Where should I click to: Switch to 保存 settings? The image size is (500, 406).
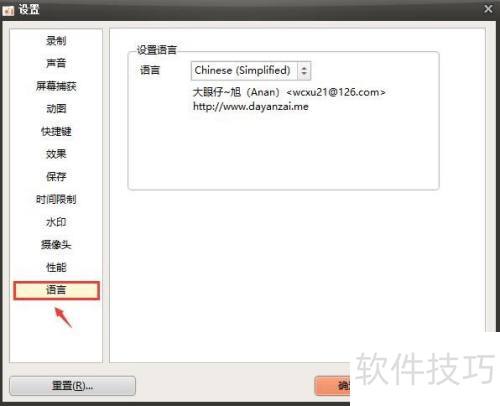pos(56,176)
